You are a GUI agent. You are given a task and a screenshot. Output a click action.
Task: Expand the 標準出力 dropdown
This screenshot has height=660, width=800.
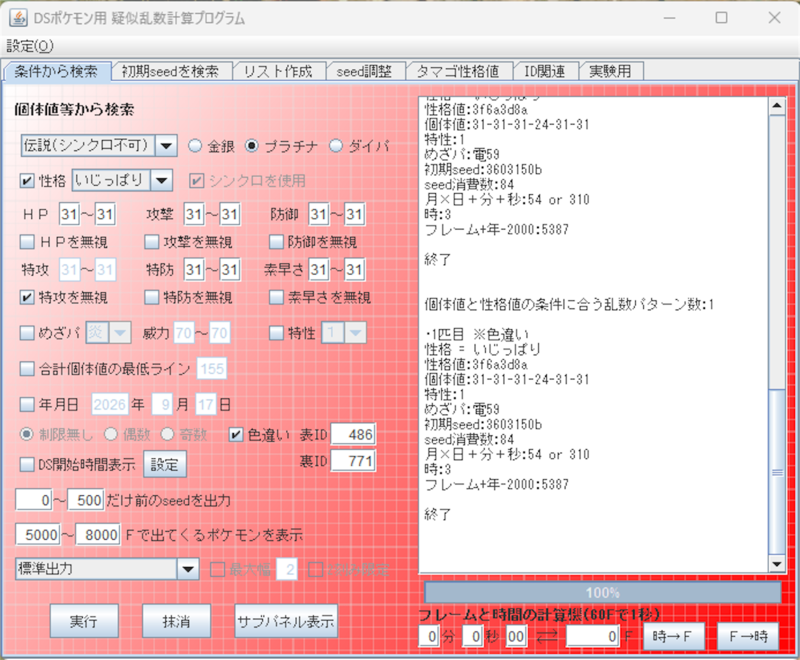pyautogui.click(x=188, y=569)
